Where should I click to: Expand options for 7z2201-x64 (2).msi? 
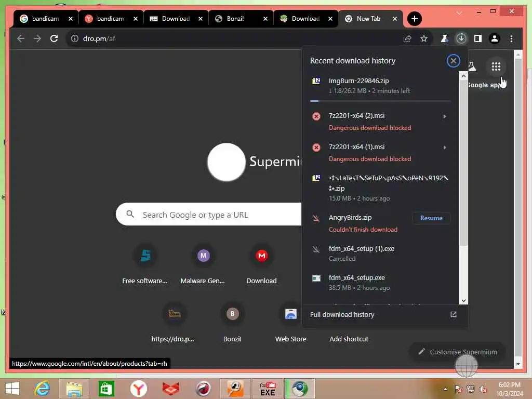tap(445, 116)
